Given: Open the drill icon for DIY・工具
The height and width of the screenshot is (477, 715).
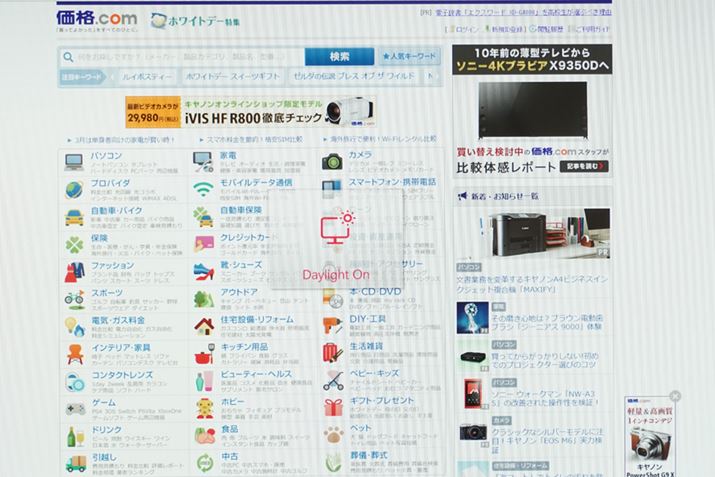Looking at the screenshot, I should (x=333, y=326).
